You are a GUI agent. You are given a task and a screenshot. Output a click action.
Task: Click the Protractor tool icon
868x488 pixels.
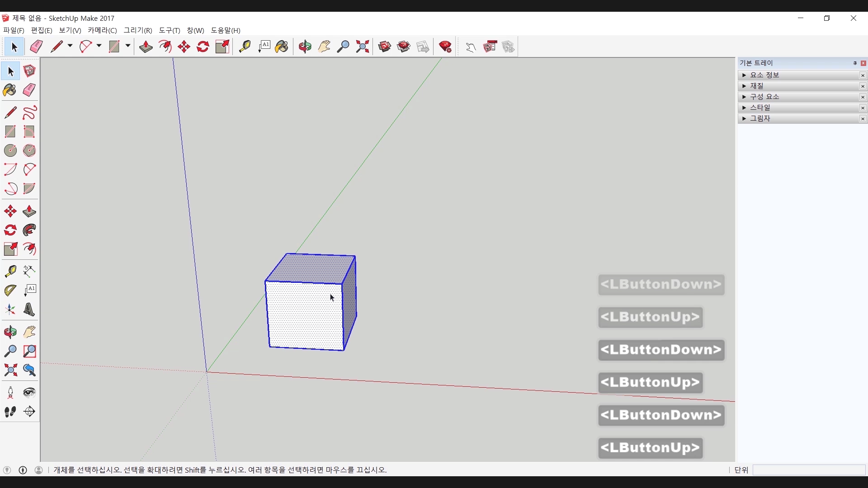coord(10,290)
